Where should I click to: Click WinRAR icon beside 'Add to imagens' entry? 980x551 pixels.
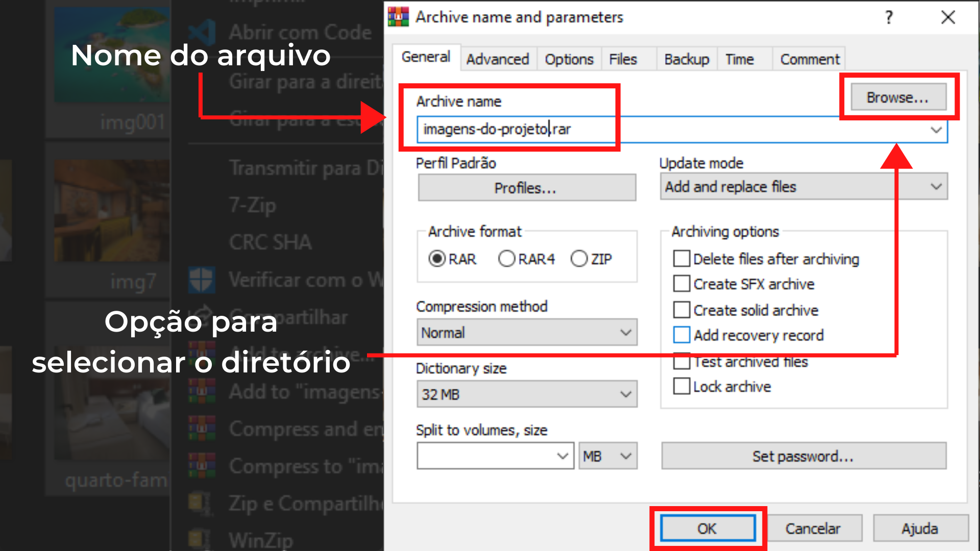pyautogui.click(x=201, y=392)
